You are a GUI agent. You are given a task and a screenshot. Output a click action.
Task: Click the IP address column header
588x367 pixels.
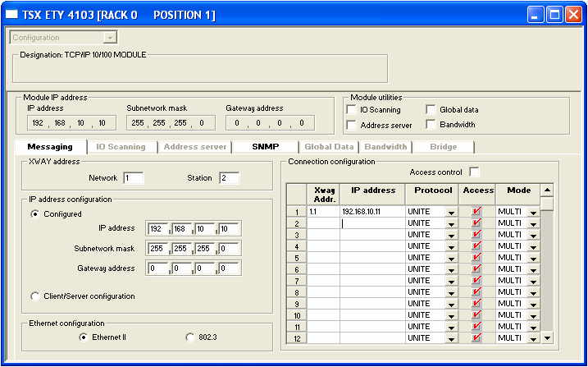pyautogui.click(x=373, y=195)
